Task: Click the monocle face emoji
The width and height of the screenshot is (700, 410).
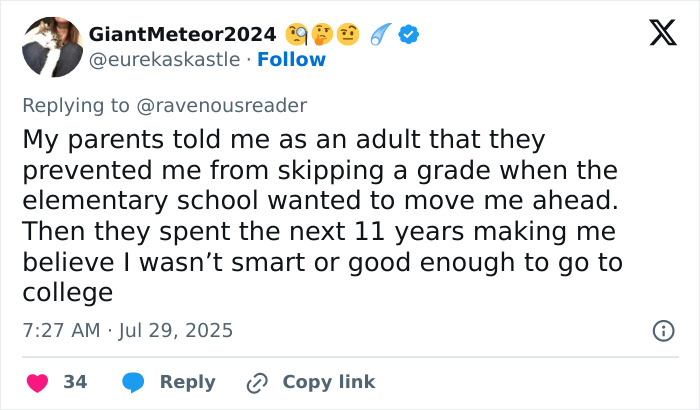Action: click(x=297, y=35)
